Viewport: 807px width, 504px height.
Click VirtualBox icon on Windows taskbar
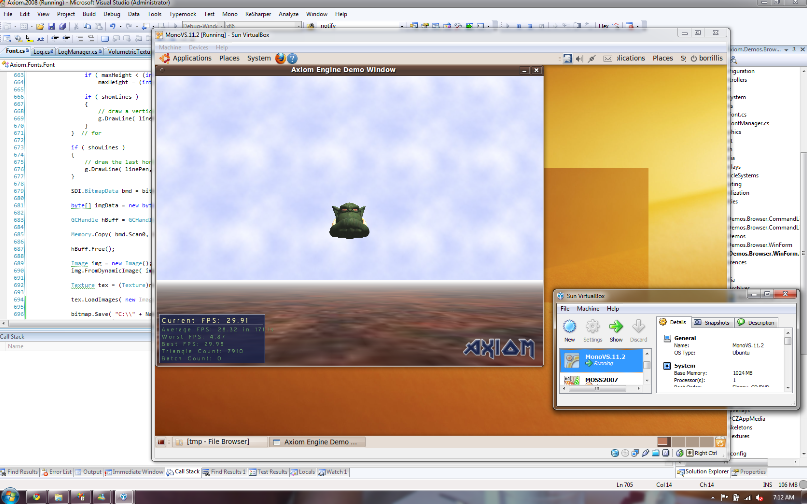click(124, 497)
